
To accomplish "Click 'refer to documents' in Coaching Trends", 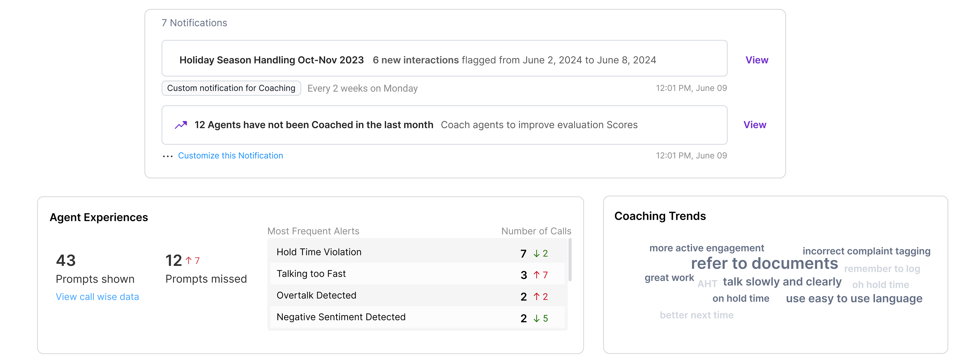I will tap(764, 264).
